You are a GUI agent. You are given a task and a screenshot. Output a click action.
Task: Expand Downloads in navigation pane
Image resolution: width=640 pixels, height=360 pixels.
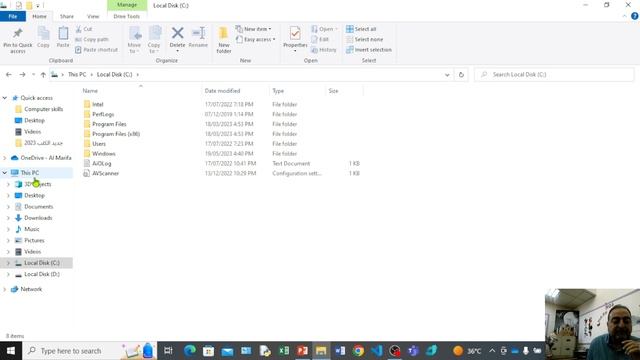8,218
